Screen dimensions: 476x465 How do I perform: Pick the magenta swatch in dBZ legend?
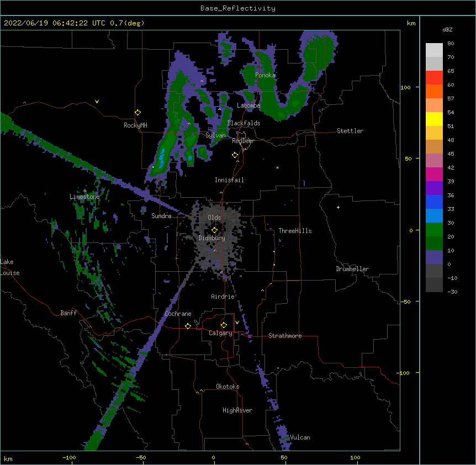point(434,174)
